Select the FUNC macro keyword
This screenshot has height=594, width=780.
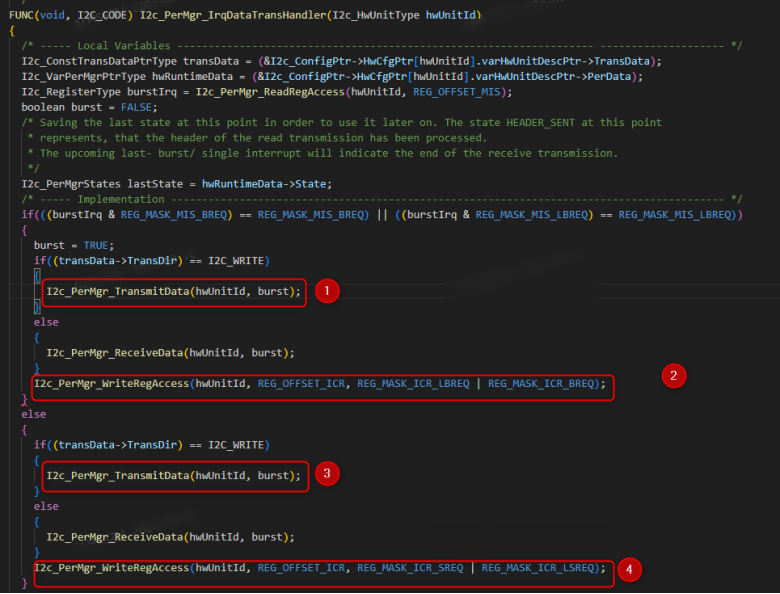point(21,15)
